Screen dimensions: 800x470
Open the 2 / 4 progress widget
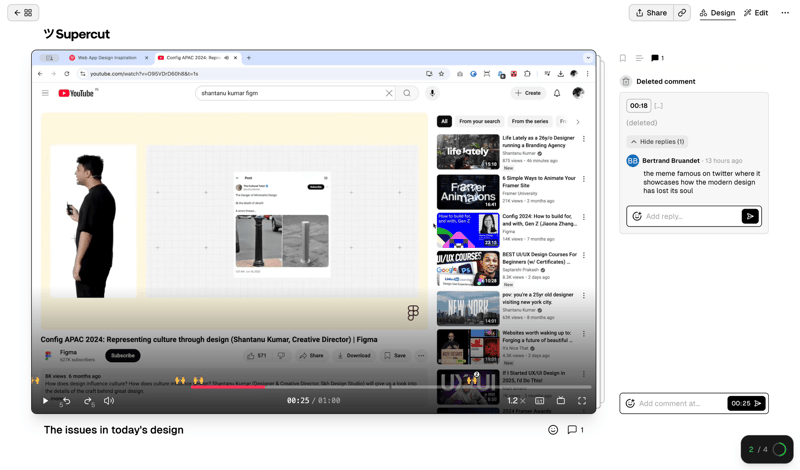(x=767, y=450)
